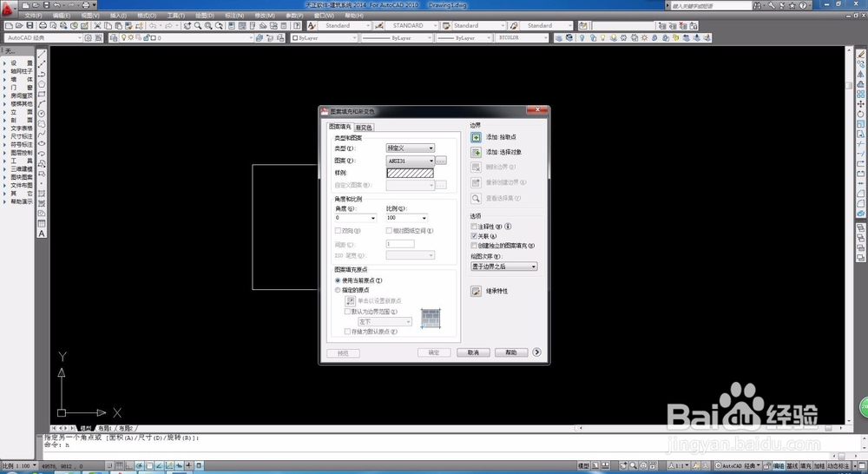The width and height of the screenshot is (868, 474).
Task: Open the hatch Type (类型) dropdown
Action: coord(411,148)
